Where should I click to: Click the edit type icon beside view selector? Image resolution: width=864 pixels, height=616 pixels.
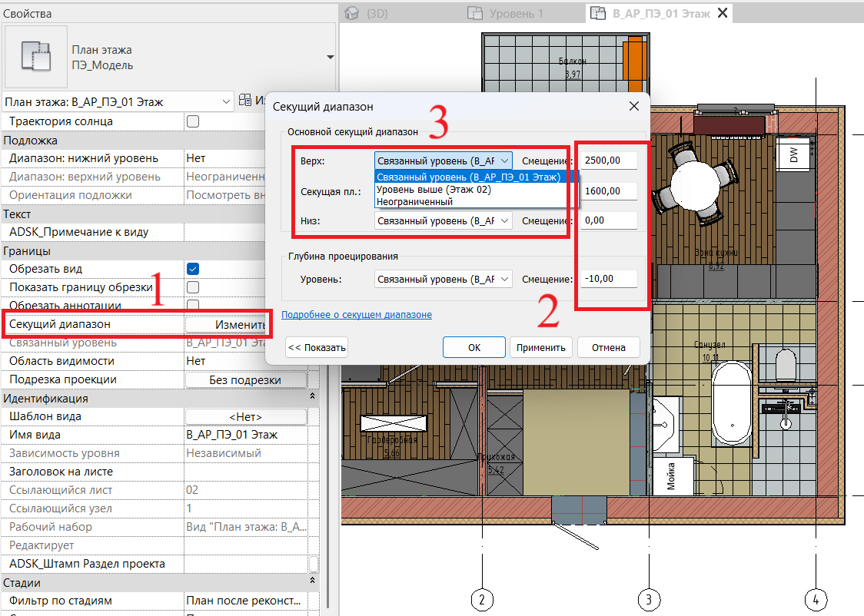245,101
